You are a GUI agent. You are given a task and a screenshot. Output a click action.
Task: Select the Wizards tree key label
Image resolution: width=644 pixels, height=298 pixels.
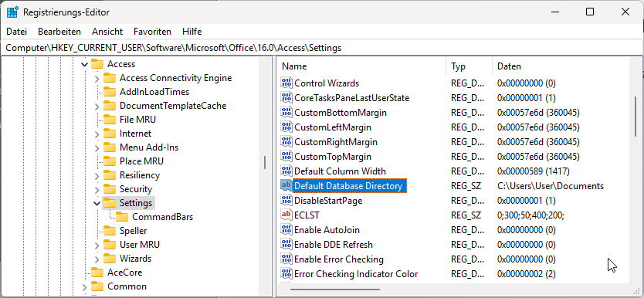click(136, 259)
